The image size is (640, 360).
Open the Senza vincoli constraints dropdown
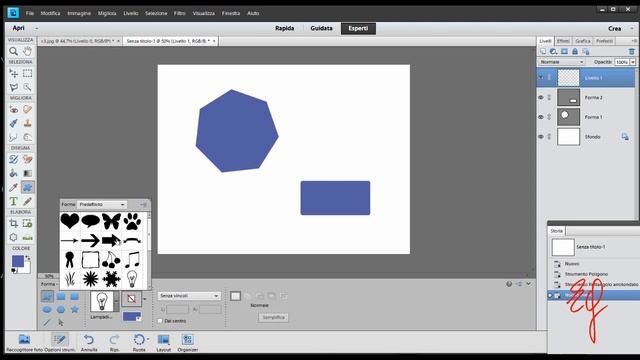189,296
